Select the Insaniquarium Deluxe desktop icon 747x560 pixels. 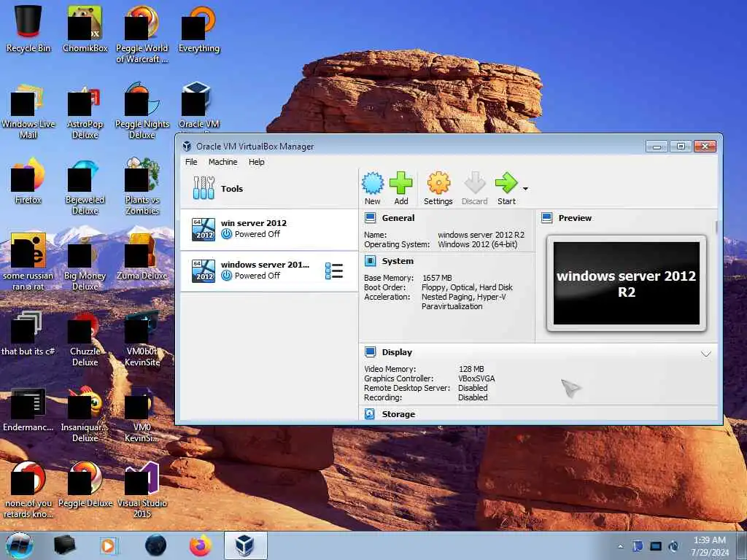pyautogui.click(x=85, y=414)
